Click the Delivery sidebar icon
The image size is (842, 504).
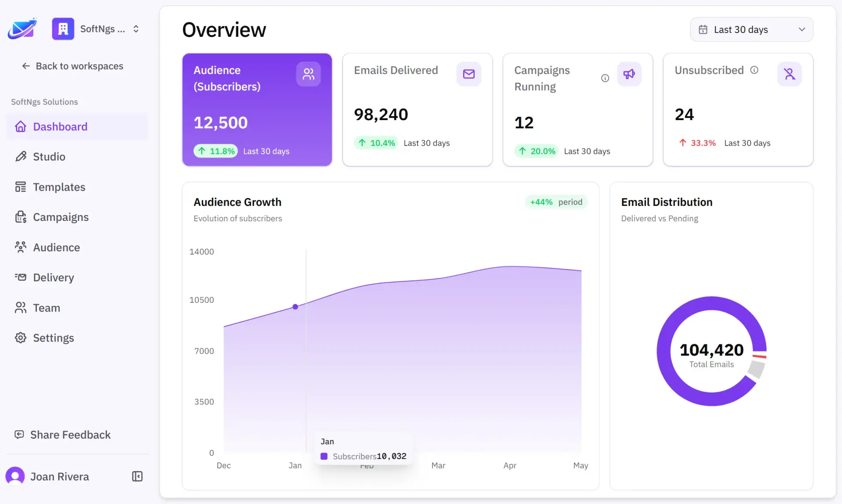[x=21, y=277]
